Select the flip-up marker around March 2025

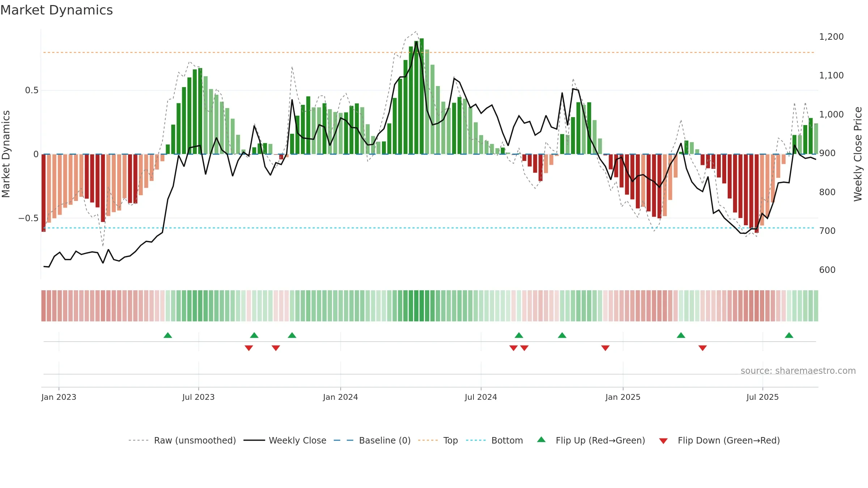pos(681,335)
